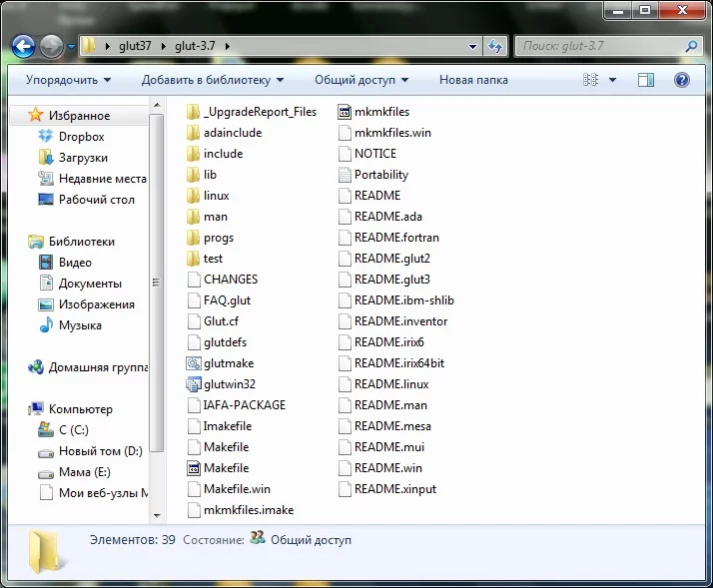Image resolution: width=713 pixels, height=588 pixels.
Task: Select FAQ.glut file
Action: click(x=219, y=300)
